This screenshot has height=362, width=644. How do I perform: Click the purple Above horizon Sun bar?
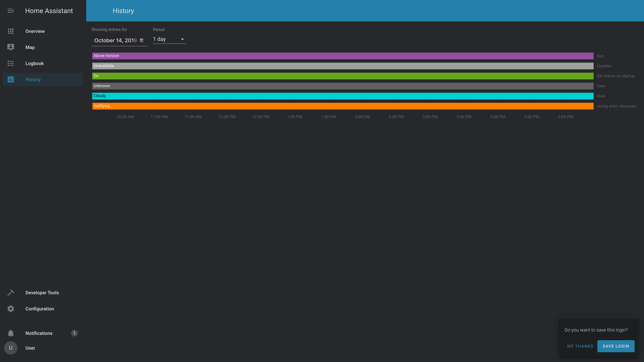pyautogui.click(x=342, y=56)
